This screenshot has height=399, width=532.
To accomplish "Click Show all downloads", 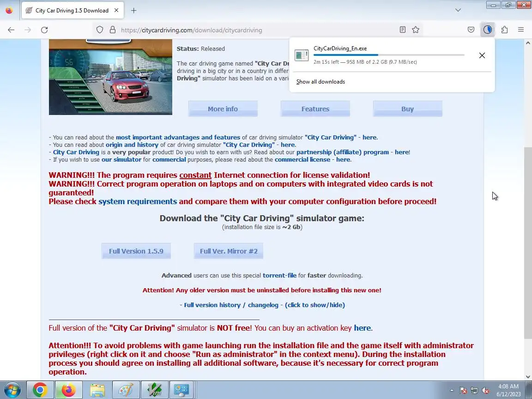I will click(x=320, y=82).
